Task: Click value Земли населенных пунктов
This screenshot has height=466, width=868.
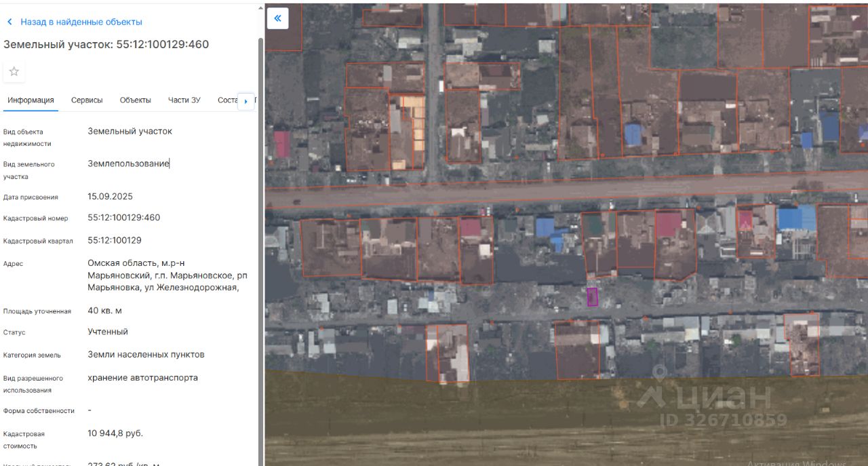Action: (x=146, y=354)
